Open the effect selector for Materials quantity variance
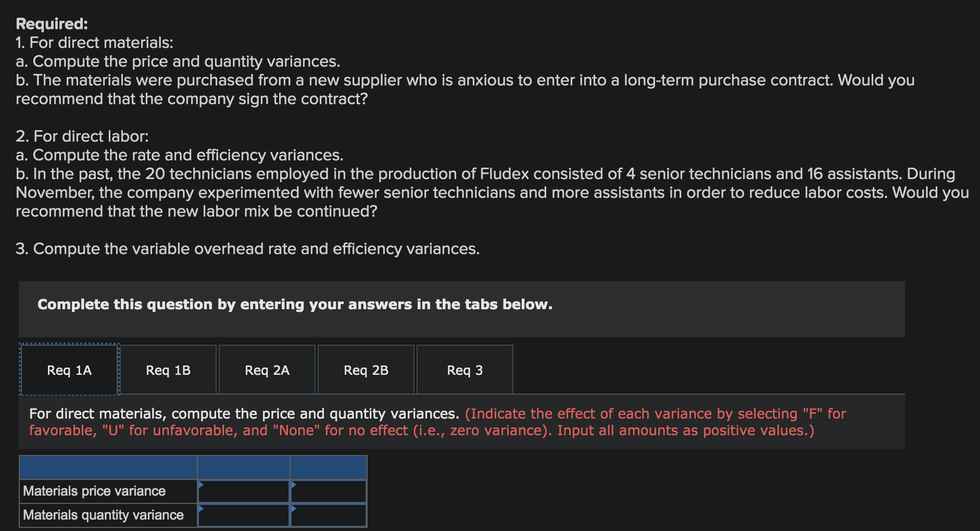980x531 pixels. [x=328, y=515]
